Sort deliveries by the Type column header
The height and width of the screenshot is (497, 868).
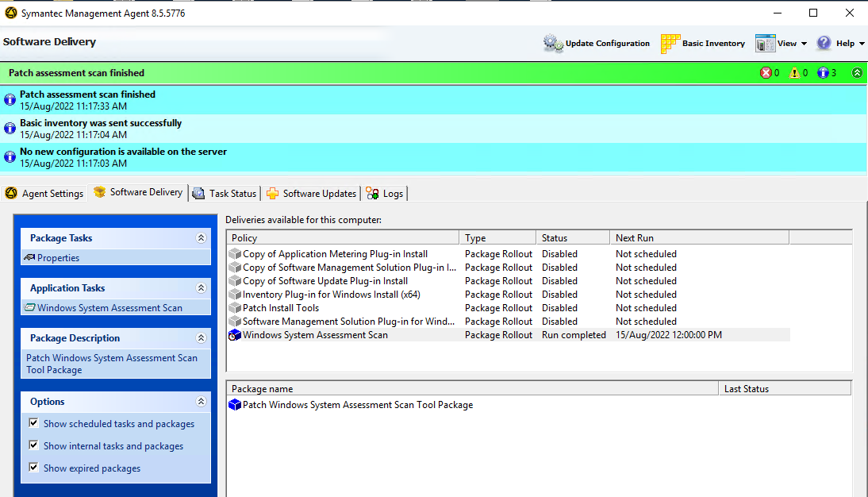[x=497, y=237]
